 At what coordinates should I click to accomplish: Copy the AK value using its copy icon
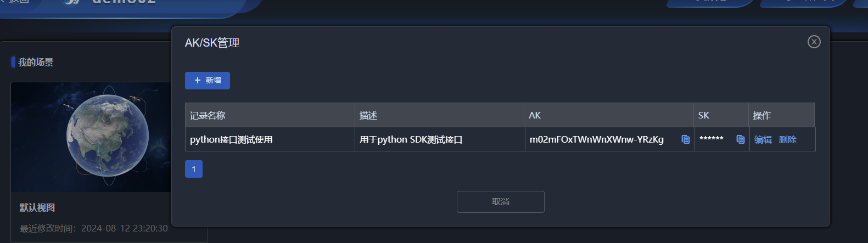(685, 139)
